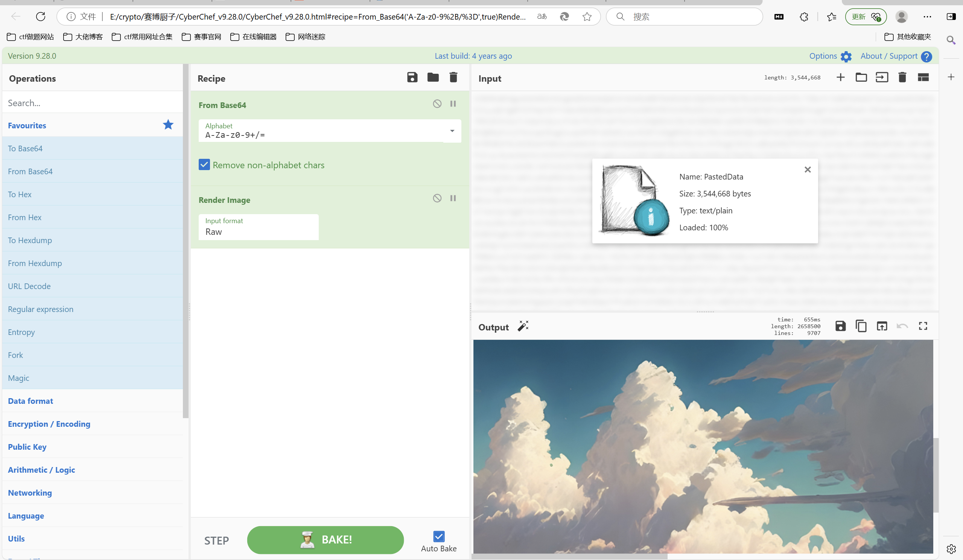The image size is (963, 560).
Task: Open the Render Image Input format dropdown
Action: click(x=258, y=227)
